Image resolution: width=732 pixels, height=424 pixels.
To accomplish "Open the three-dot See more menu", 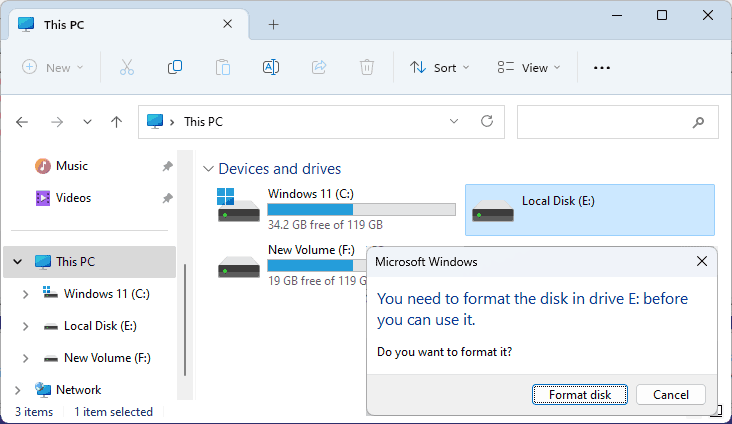I will 601,67.
